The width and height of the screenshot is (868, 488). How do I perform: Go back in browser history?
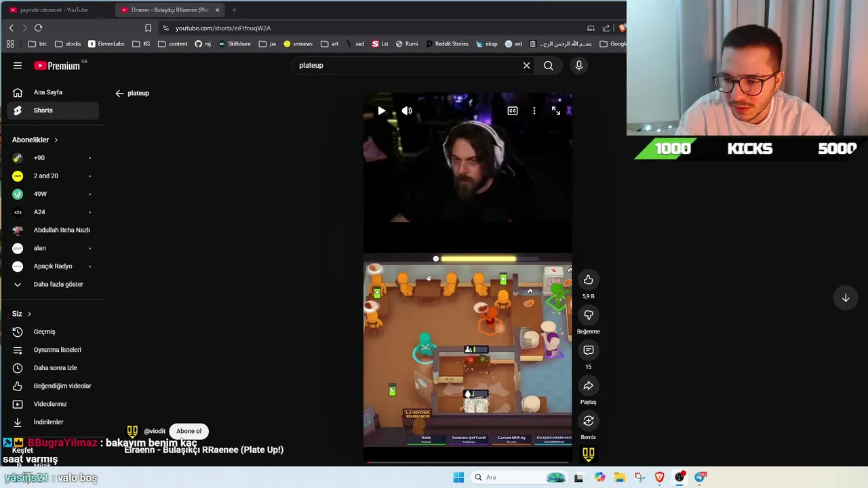click(11, 28)
